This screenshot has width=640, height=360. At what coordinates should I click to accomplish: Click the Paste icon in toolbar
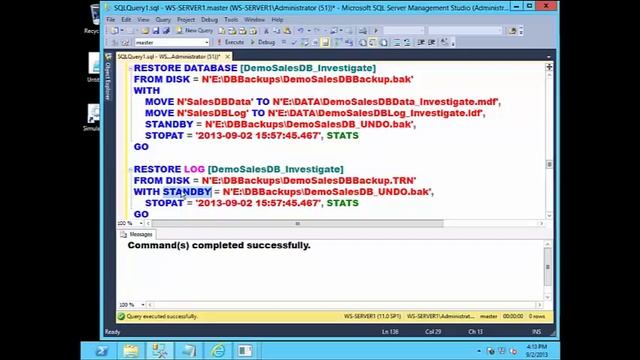[x=287, y=31]
